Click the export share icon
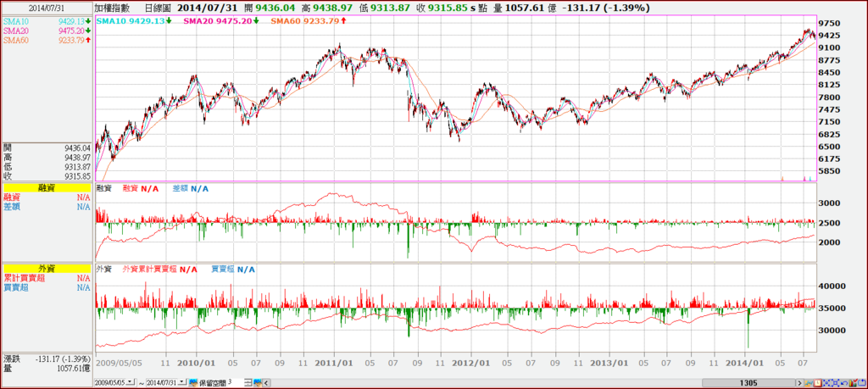This screenshot has height=389, width=868. [x=862, y=383]
